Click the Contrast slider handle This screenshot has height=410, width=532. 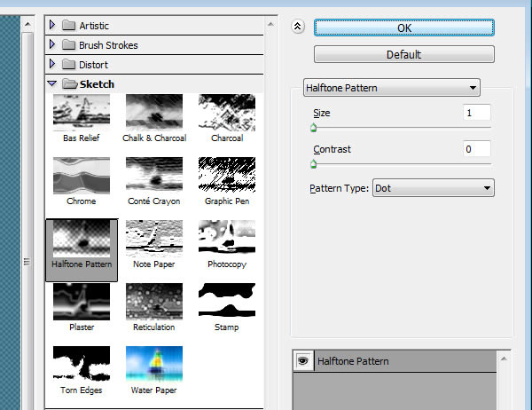click(x=314, y=164)
